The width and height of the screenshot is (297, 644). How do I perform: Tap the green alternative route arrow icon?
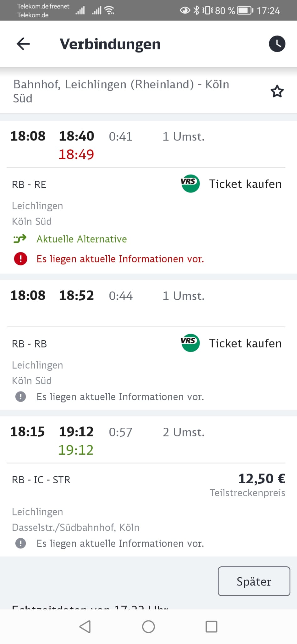tap(20, 239)
